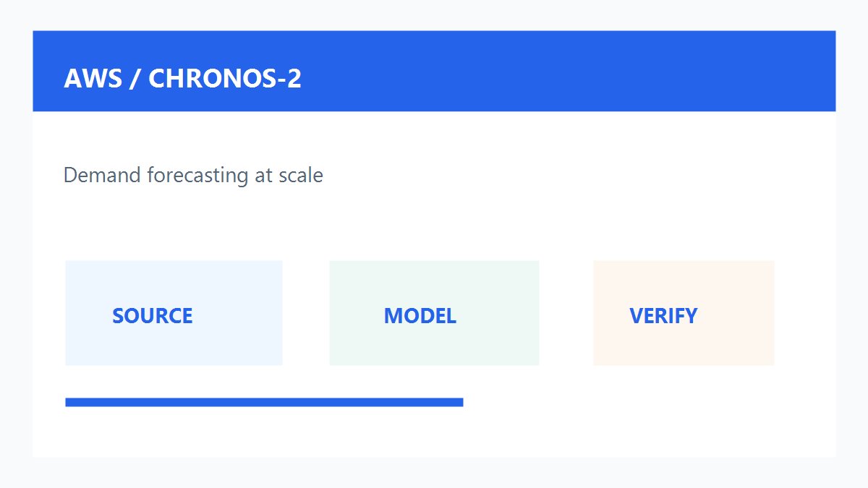The width and height of the screenshot is (868, 488).
Task: Click the SOURCE card
Action: [174, 312]
